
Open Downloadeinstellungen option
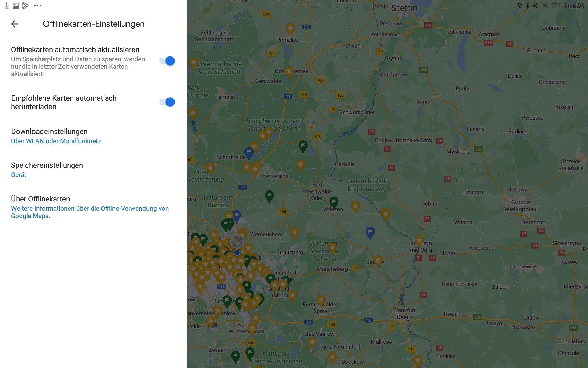pyautogui.click(x=49, y=132)
